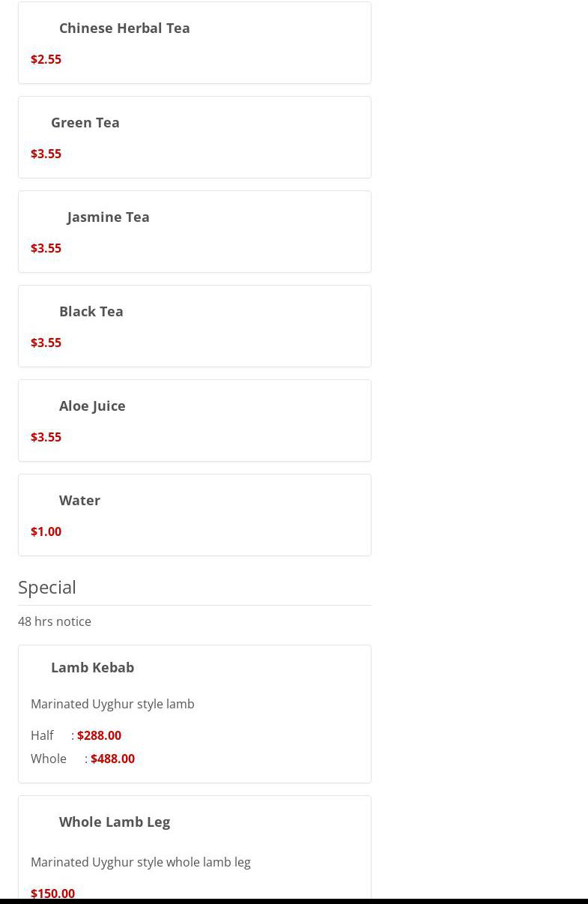The height and width of the screenshot is (904, 588).
Task: Open the Water menu item
Action: tap(79, 500)
